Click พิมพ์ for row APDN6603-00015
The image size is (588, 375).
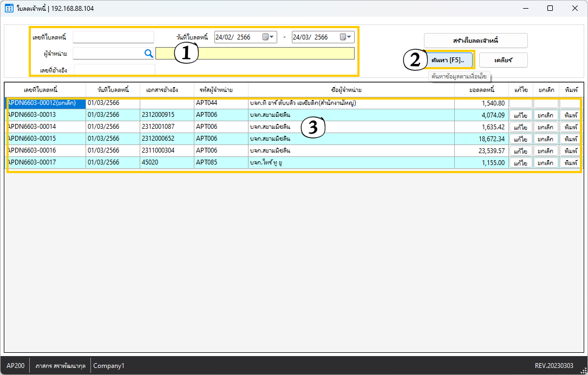point(570,139)
